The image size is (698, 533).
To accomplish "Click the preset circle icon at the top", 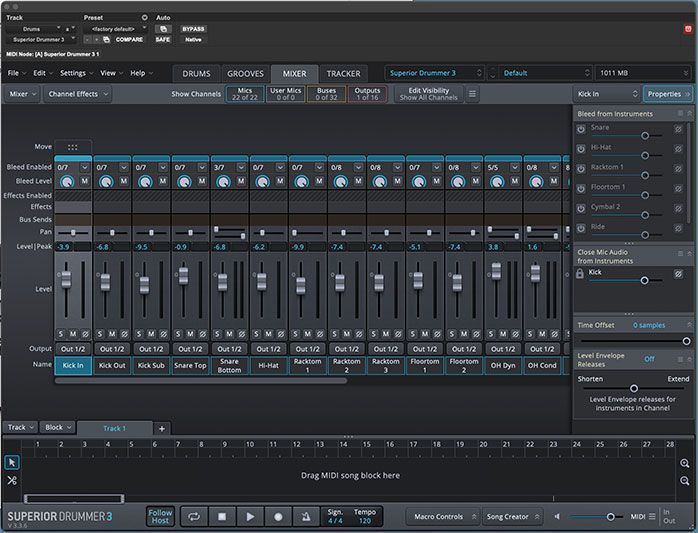I will pyautogui.click(x=145, y=17).
